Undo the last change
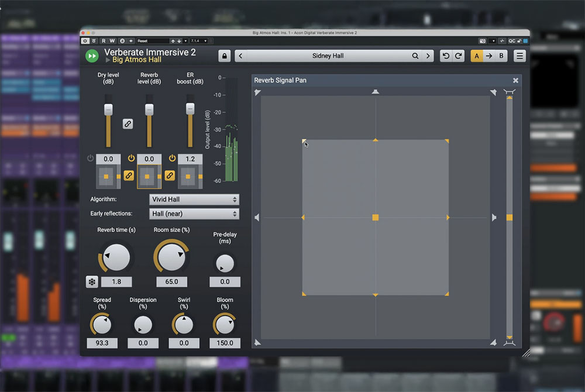This screenshot has height=392, width=585. point(446,56)
